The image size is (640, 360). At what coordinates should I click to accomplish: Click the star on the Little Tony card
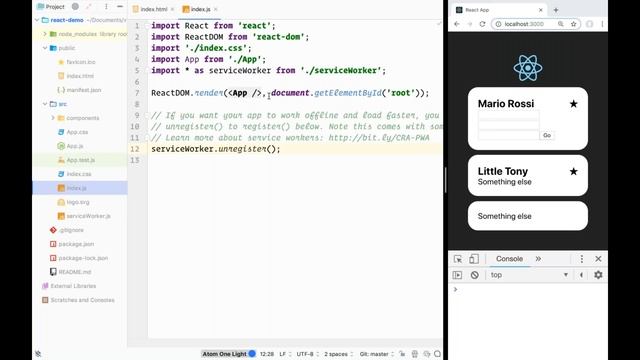pyautogui.click(x=573, y=171)
